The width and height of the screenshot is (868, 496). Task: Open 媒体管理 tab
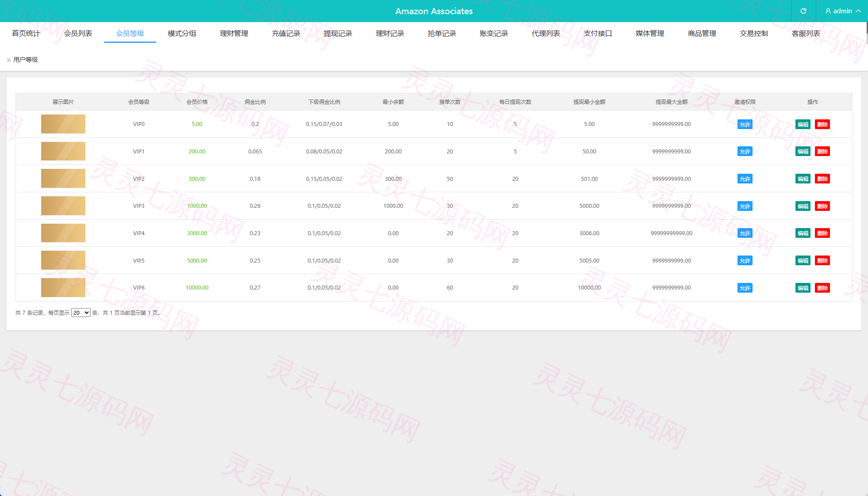pos(650,33)
